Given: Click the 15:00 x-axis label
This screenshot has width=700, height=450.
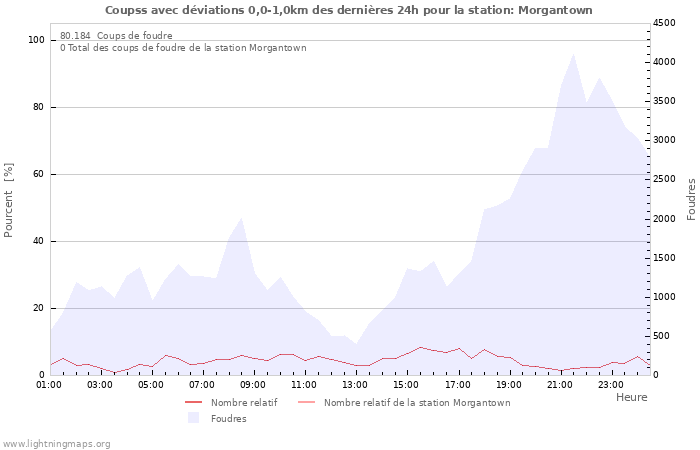Looking at the screenshot, I should pyautogui.click(x=406, y=385).
